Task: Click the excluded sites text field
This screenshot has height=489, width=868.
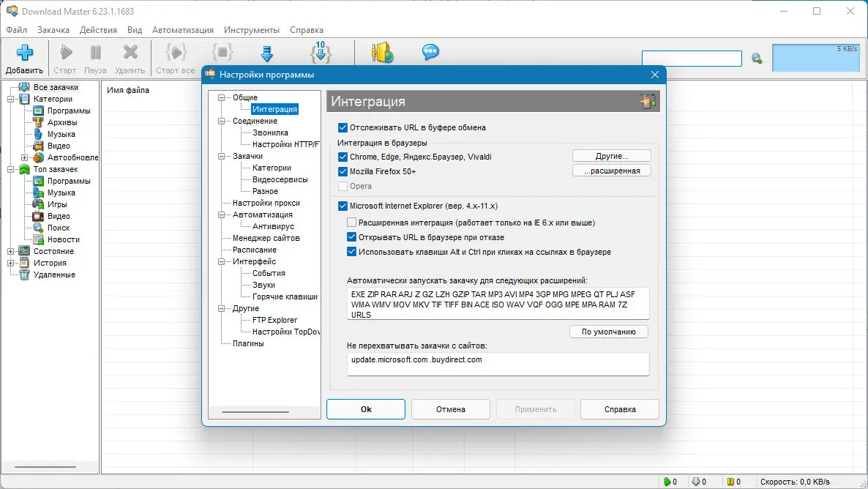Action: [x=498, y=365]
